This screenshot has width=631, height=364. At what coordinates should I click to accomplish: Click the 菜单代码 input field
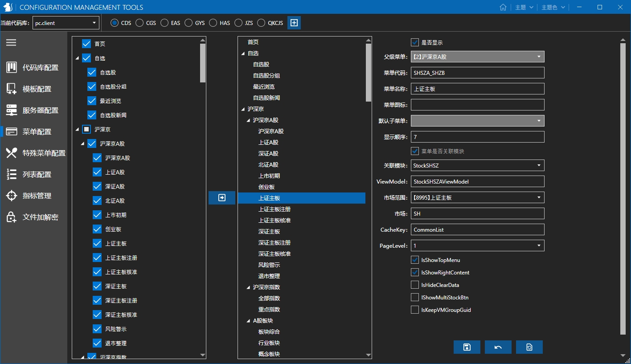[477, 73]
